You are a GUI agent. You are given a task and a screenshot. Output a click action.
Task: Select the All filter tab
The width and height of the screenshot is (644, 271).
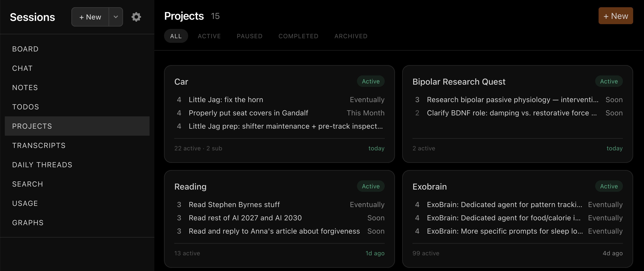coord(176,36)
